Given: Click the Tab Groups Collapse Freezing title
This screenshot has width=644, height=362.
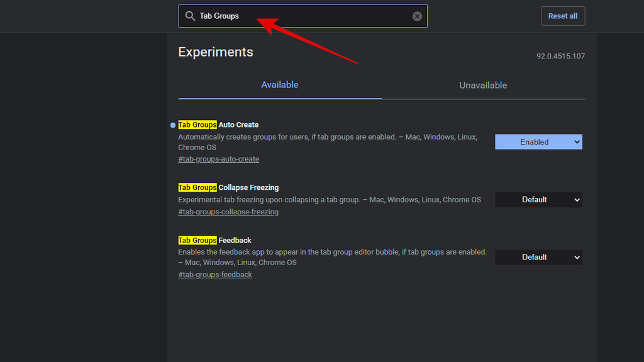Looking at the screenshot, I should (228, 187).
